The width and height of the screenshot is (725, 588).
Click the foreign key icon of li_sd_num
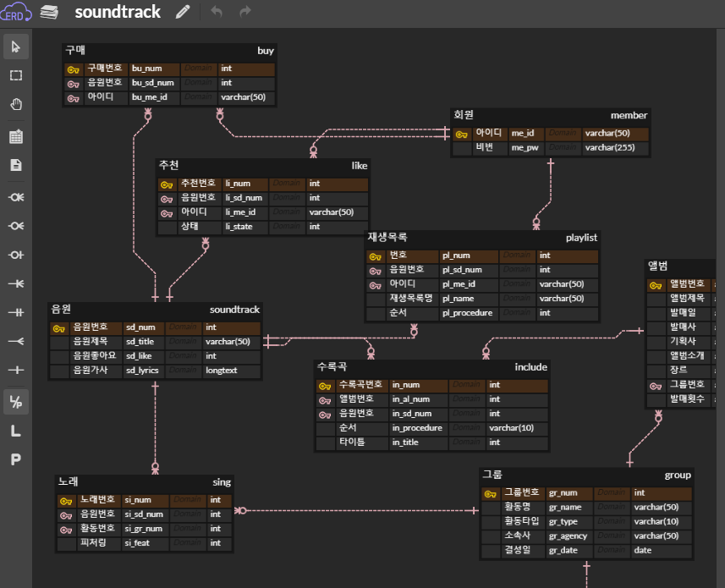coord(167,199)
